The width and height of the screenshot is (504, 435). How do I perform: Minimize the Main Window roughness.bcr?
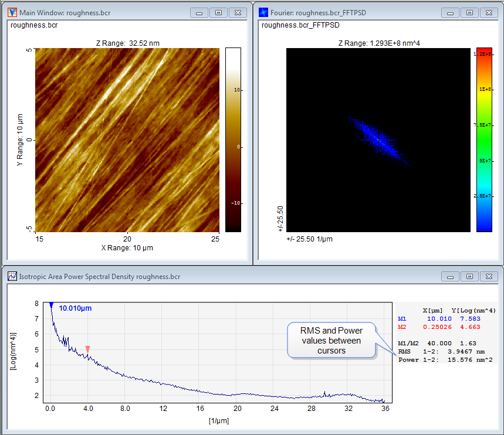[x=199, y=13]
